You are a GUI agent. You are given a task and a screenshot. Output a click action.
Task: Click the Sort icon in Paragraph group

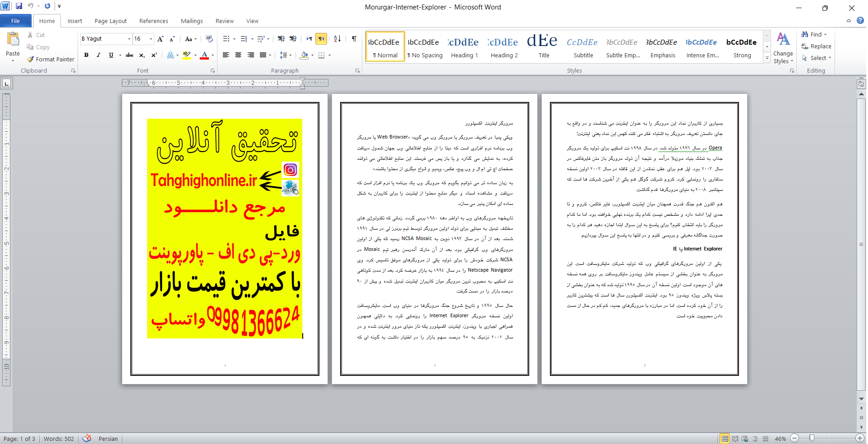click(x=337, y=39)
